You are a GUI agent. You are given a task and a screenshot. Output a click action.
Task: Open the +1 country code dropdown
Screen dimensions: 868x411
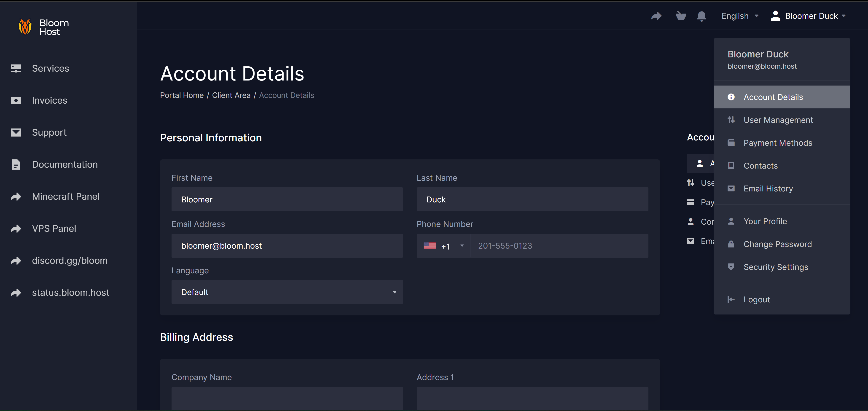point(443,246)
